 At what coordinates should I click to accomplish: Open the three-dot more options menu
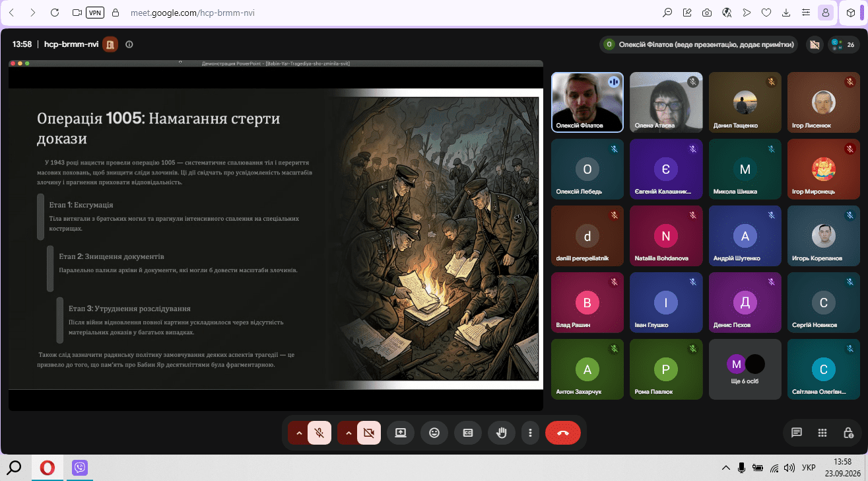tap(531, 433)
